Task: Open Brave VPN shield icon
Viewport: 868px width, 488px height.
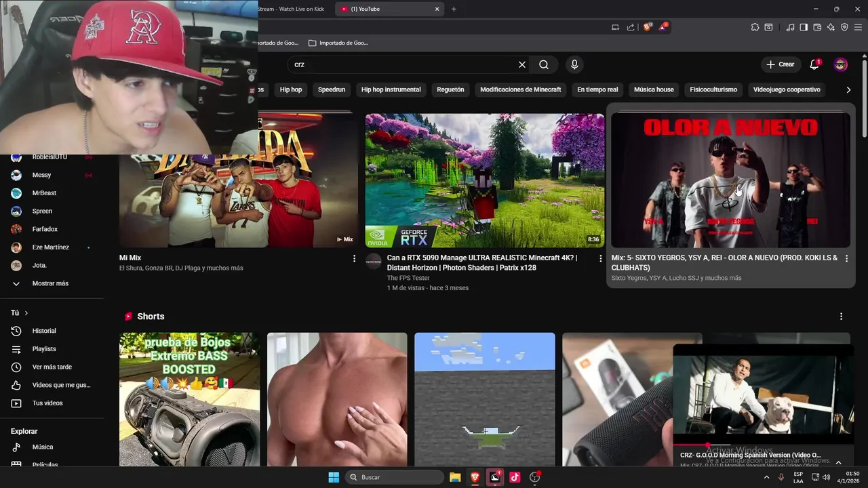Action: [x=844, y=27]
